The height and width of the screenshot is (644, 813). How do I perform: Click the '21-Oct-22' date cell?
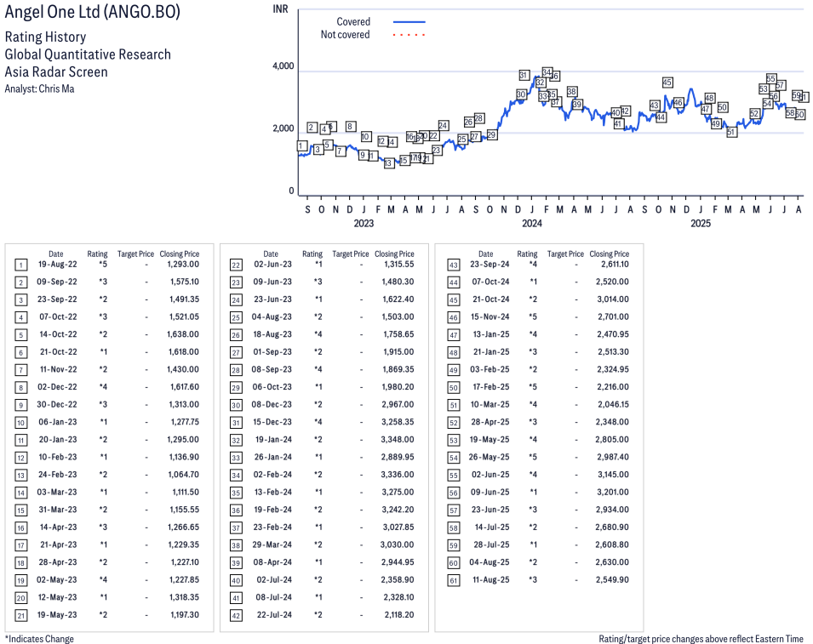tap(59, 352)
